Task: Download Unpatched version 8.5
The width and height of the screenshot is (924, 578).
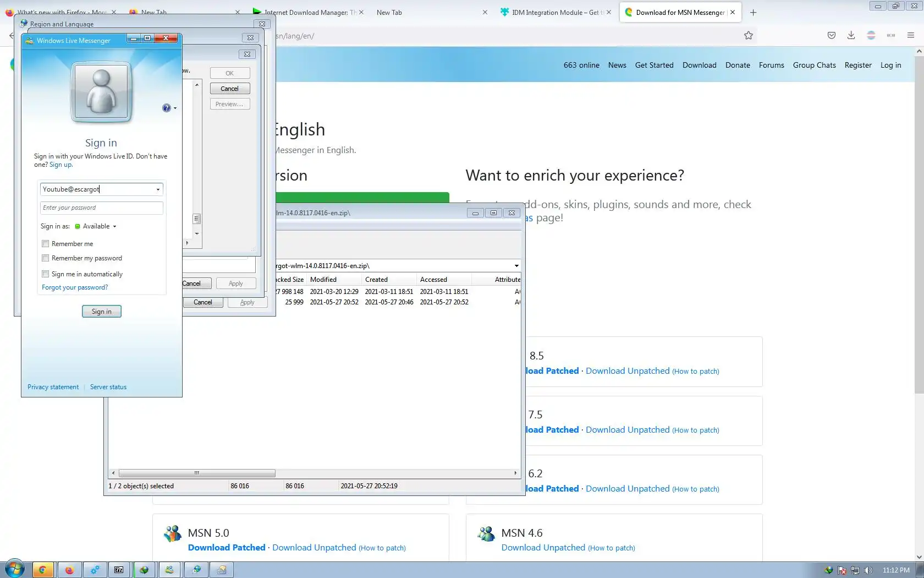Action: [x=628, y=371]
